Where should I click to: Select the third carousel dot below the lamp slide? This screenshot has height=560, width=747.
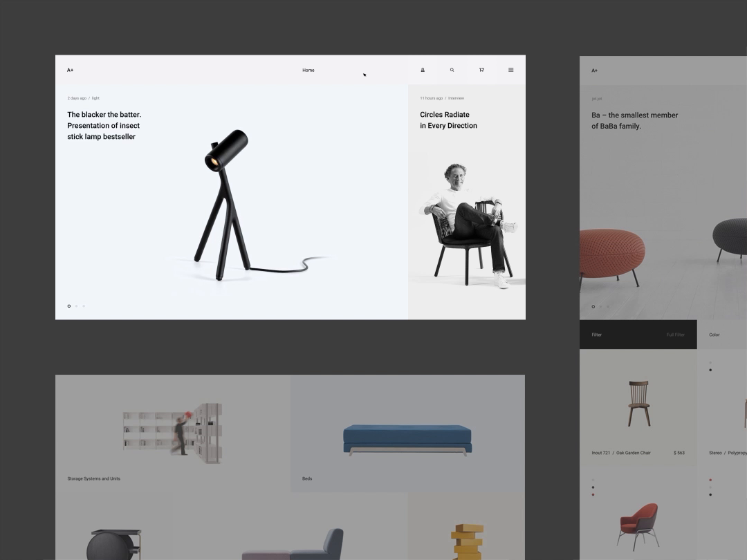coord(83,306)
